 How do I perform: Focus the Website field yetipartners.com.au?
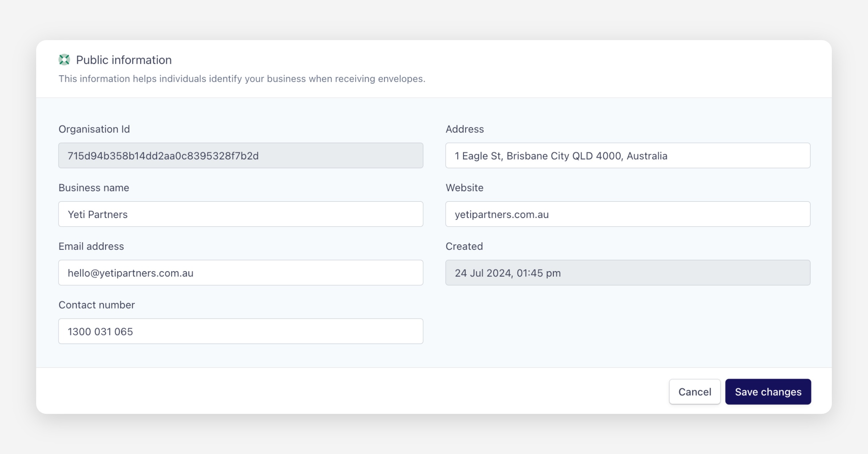coord(627,214)
